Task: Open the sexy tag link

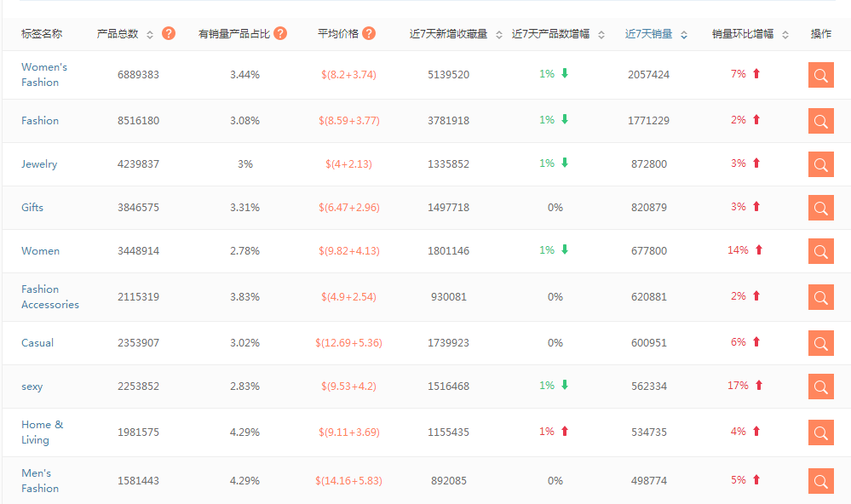Action: (x=32, y=387)
